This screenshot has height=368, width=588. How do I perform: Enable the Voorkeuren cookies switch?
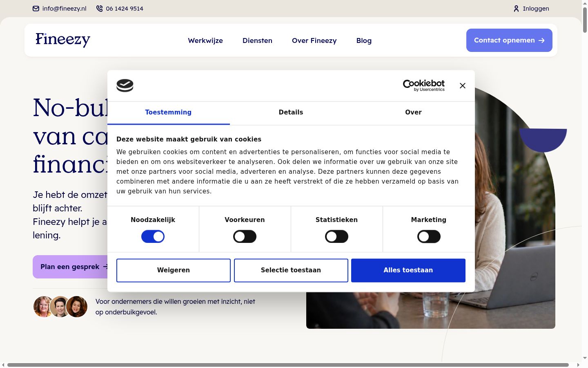pos(245,236)
